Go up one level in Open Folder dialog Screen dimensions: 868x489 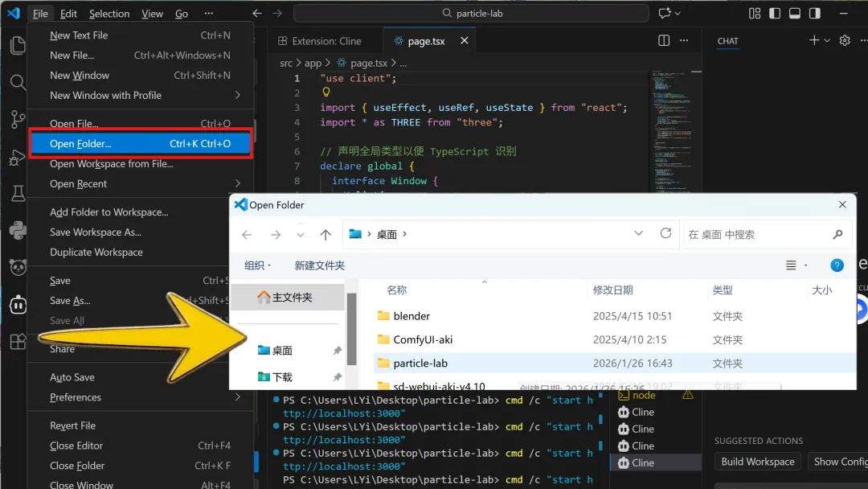pos(325,235)
